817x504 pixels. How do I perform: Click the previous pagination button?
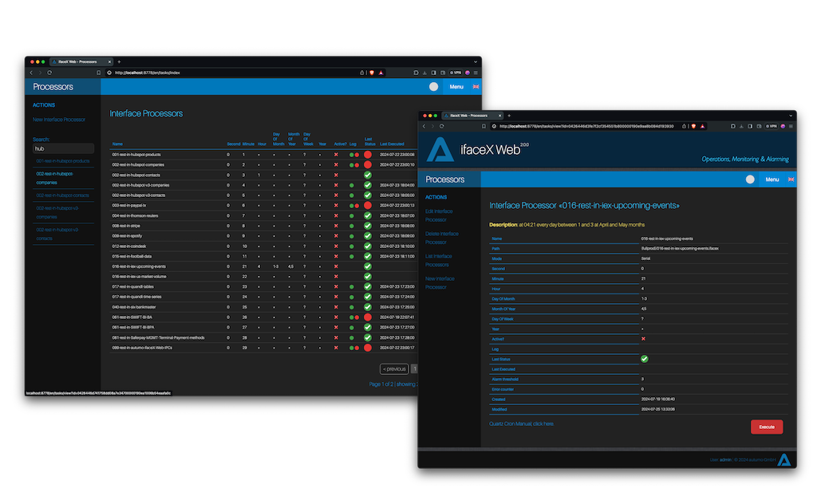coord(394,369)
